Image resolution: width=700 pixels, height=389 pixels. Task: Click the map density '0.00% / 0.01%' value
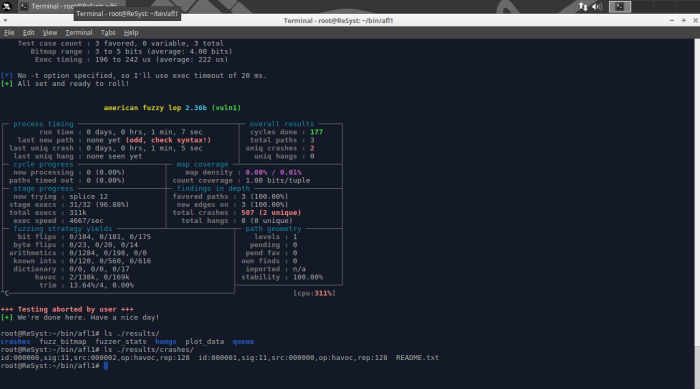pos(273,172)
